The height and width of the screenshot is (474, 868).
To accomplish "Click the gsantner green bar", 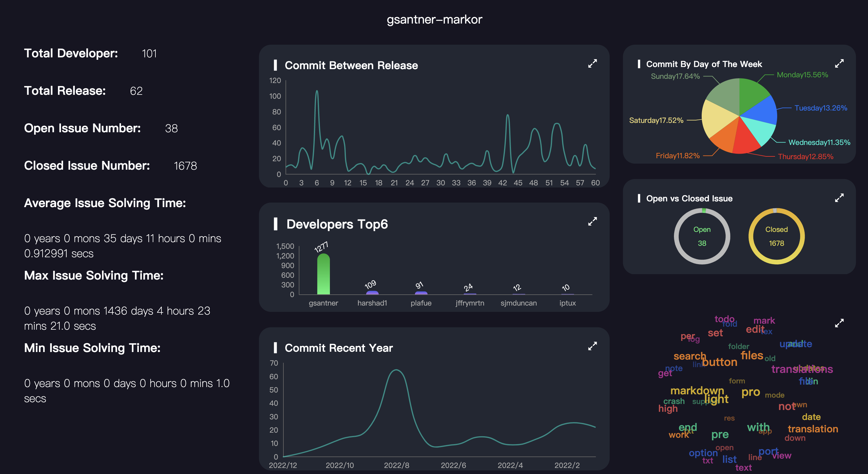I will (323, 274).
